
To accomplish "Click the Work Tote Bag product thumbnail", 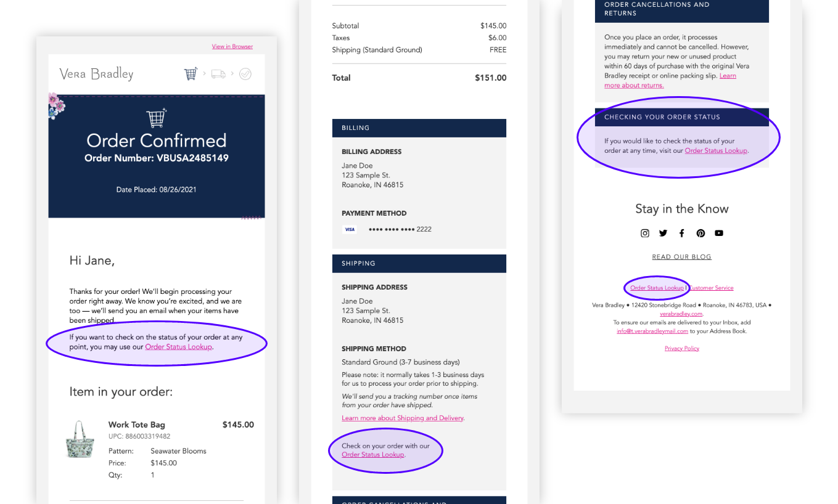I will (x=80, y=439).
